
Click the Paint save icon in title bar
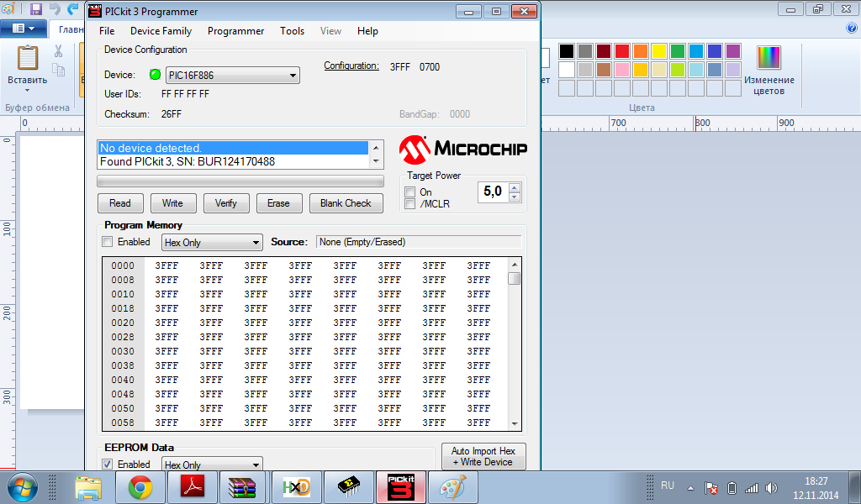click(x=36, y=10)
